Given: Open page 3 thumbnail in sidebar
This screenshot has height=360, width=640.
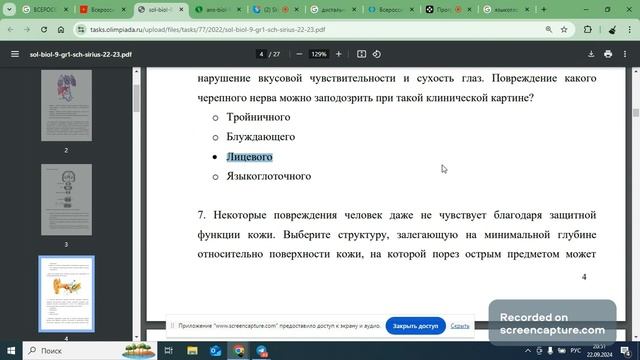Looking at the screenshot, I should click(x=66, y=200).
